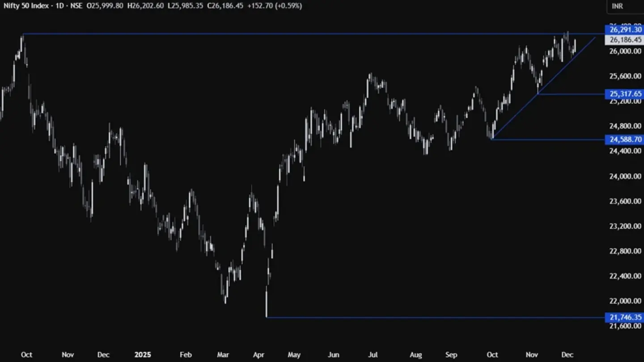Click the Nifty 50 Index symbol title
Image resolution: width=644 pixels, height=362 pixels.
click(26, 6)
